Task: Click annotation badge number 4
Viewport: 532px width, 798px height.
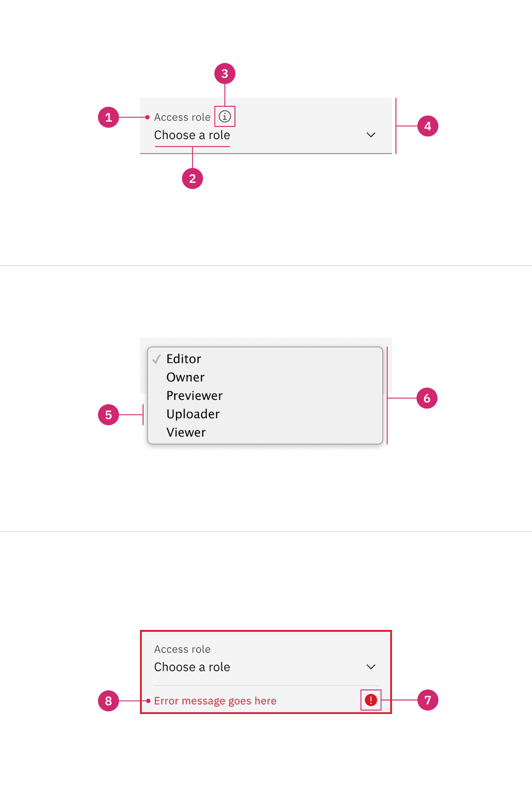Action: click(x=428, y=126)
